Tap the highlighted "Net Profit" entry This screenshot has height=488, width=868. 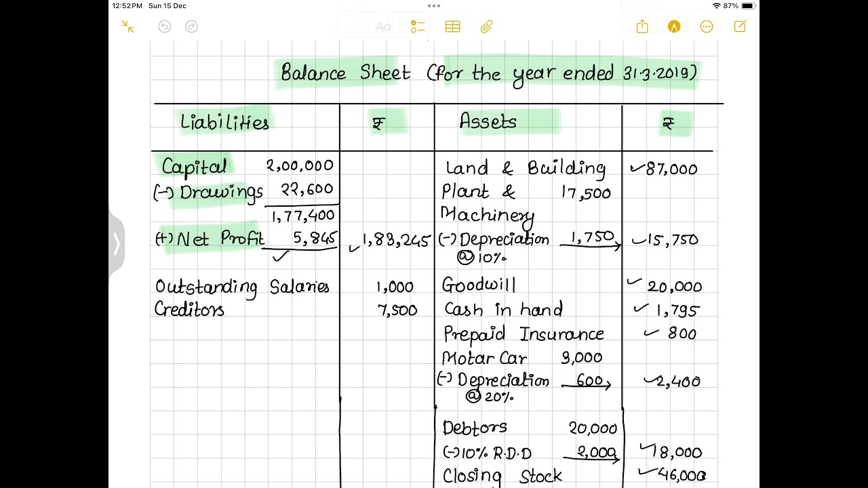221,239
